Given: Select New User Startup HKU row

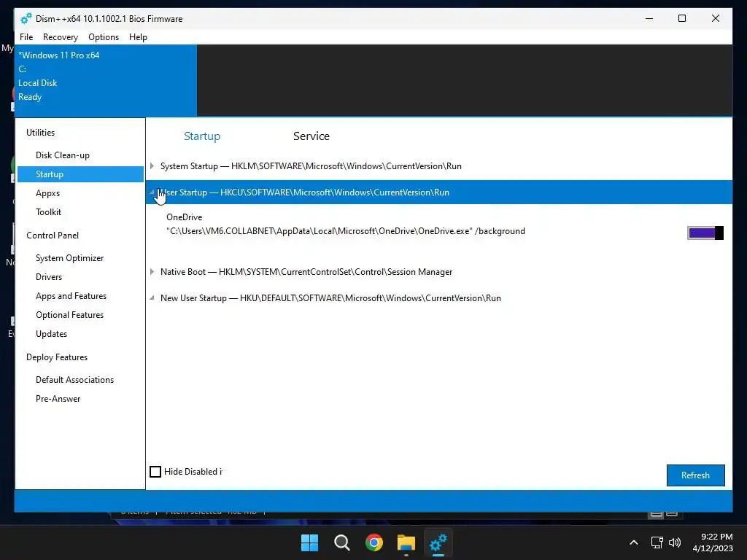Looking at the screenshot, I should pos(438,298).
